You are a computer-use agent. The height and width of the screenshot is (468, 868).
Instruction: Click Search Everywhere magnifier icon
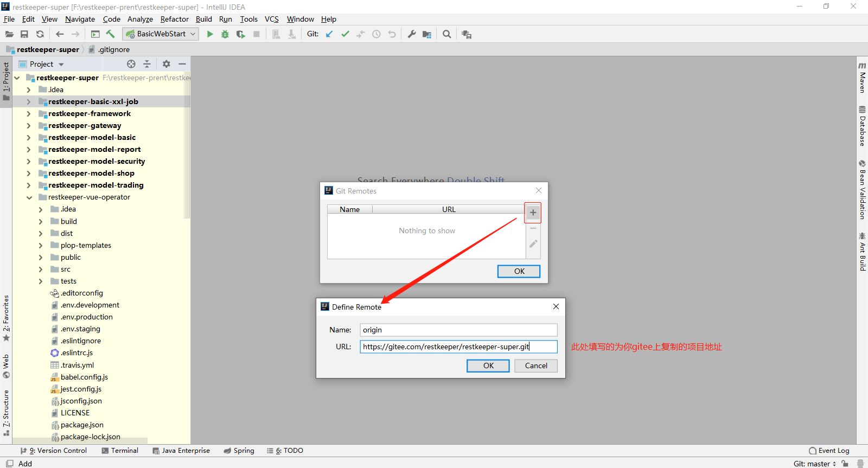tap(447, 34)
